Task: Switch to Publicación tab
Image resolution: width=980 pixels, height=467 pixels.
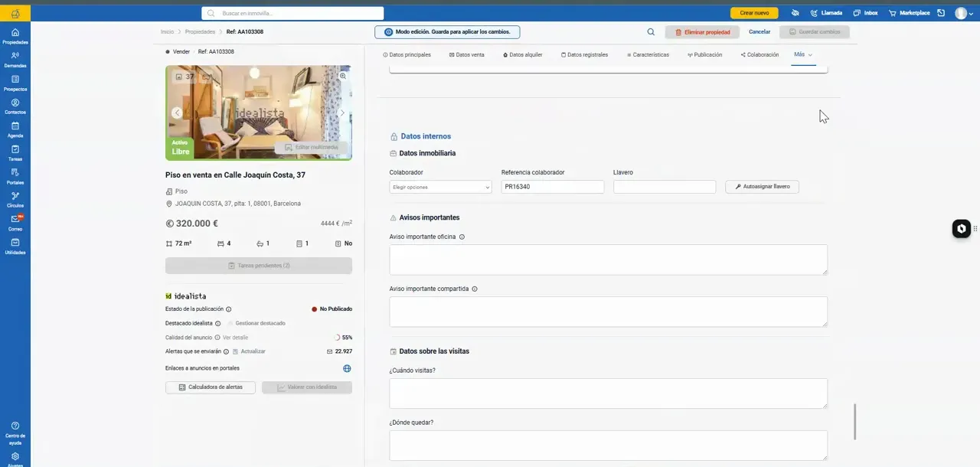Action: tap(704, 55)
